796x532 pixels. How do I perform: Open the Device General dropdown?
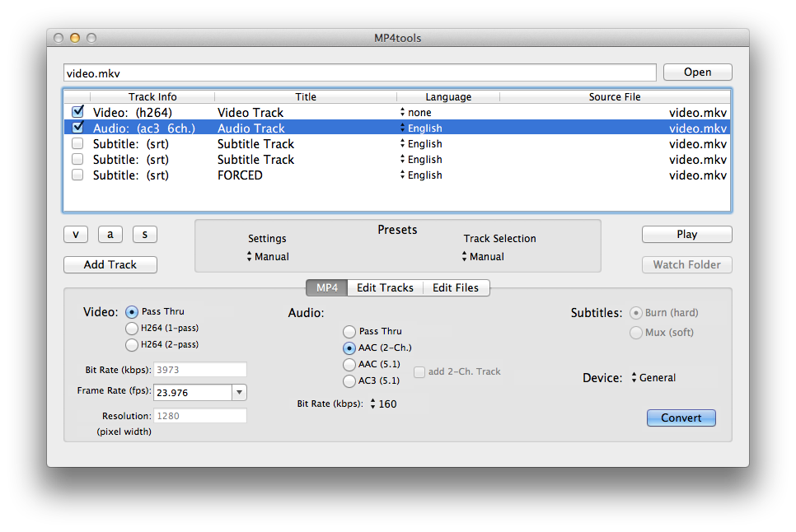tap(653, 377)
